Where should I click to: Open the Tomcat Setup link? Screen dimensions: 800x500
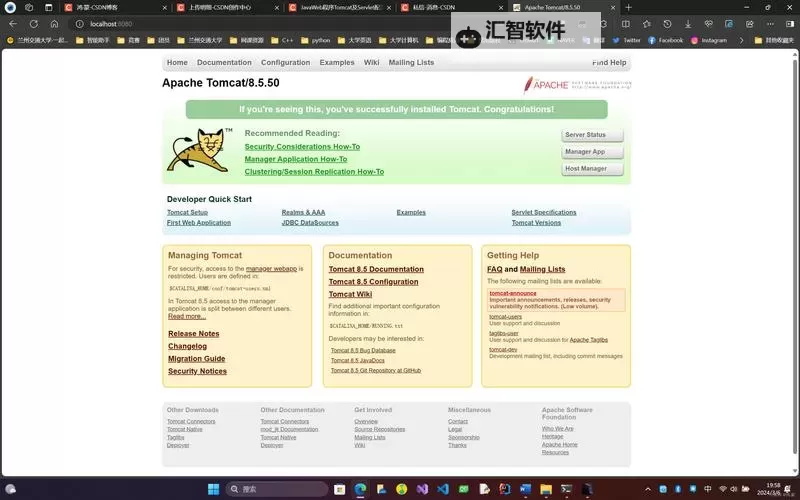pyautogui.click(x=187, y=212)
